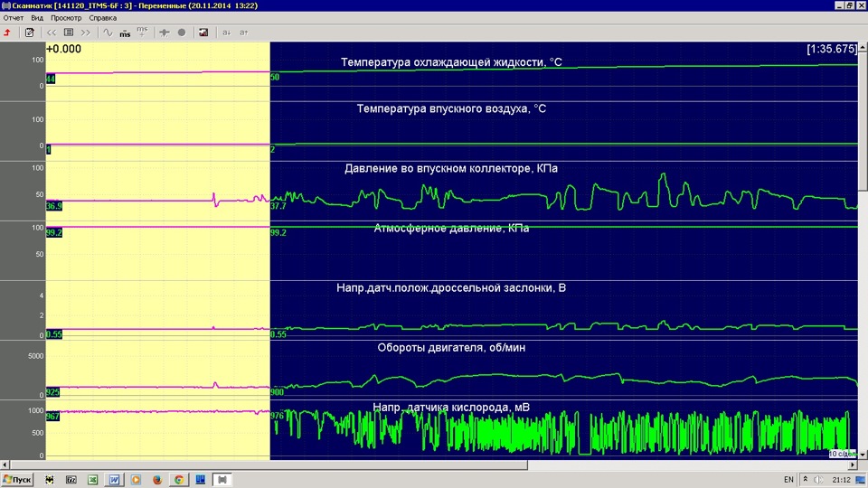The width and height of the screenshot is (868, 488).
Task: Click the a-up sort icon
Action: 243,33
